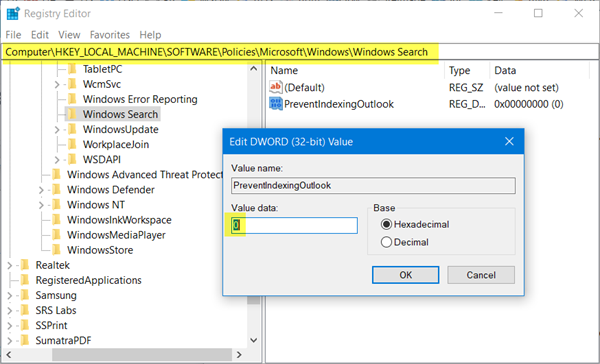
Task: Click the Realtek folder icon
Action: tap(25, 265)
